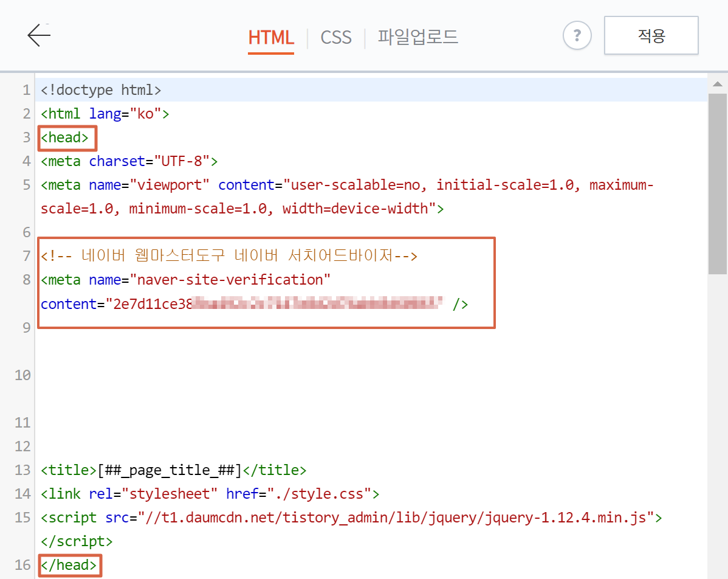Click the title [##_page_title_##] line
Image resolution: width=728 pixels, height=579 pixels.
click(174, 470)
